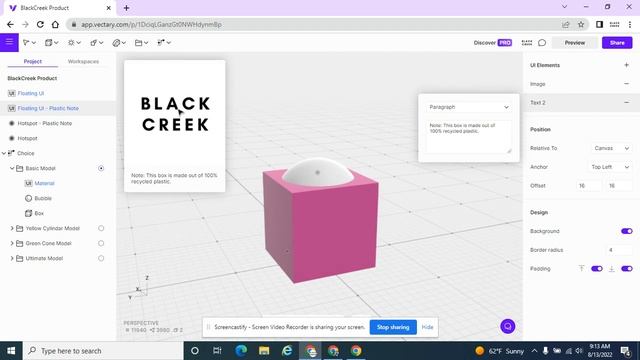Click the BLACK CREEK logo image on canvas
Viewport: 640px width, 360px height.
coord(175,114)
